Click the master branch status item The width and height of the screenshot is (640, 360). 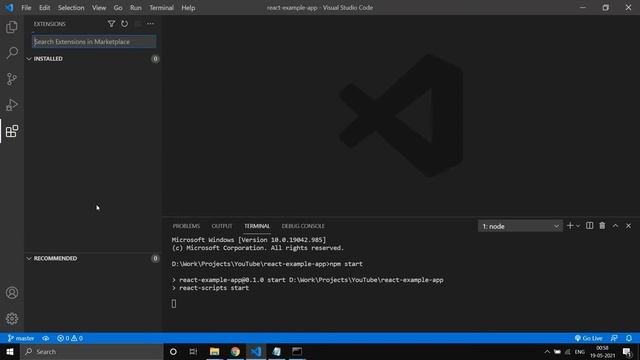pos(21,338)
